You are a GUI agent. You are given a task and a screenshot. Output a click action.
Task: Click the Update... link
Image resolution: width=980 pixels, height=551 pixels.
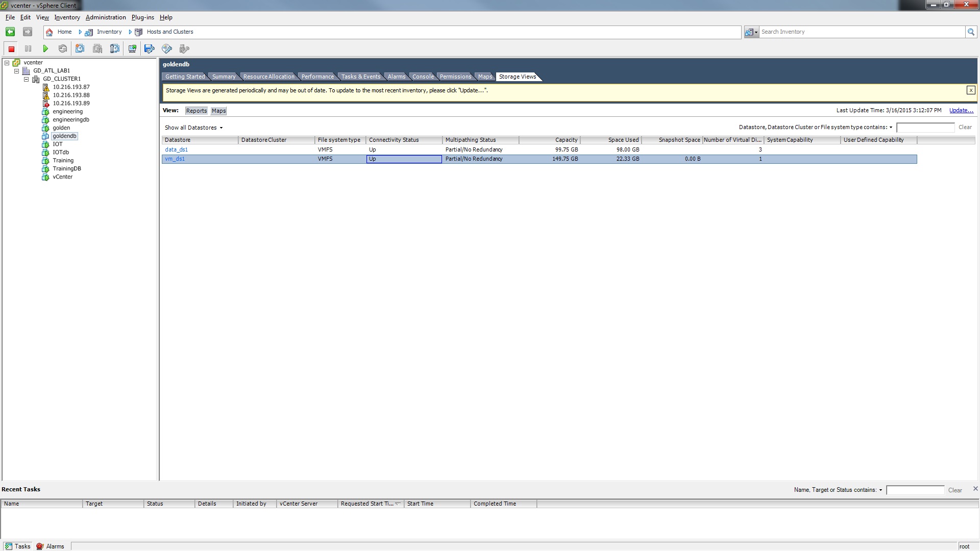tap(961, 110)
